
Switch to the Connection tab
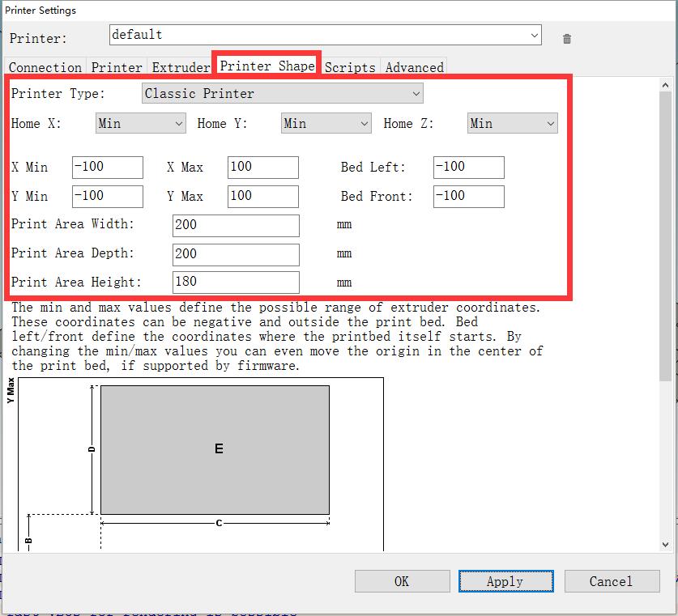45,67
